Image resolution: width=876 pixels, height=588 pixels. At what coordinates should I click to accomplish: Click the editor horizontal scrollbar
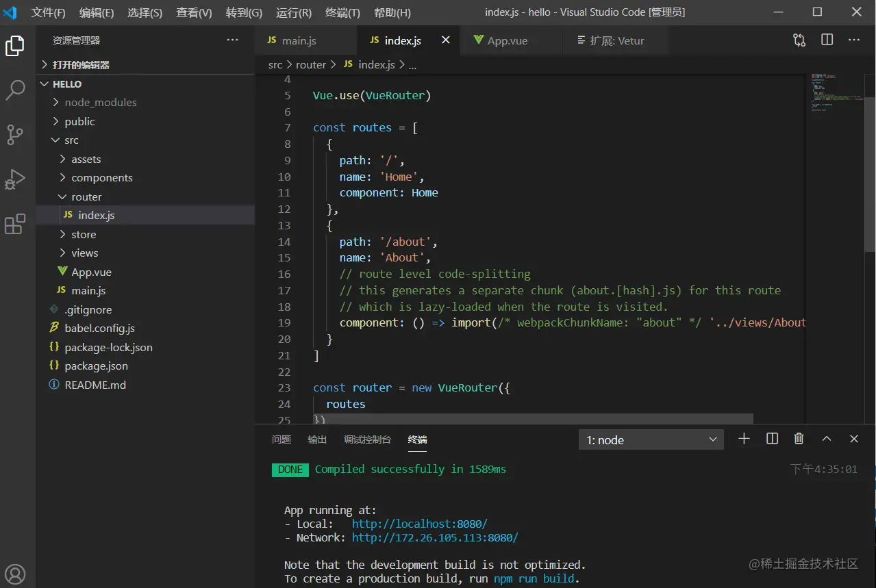click(x=534, y=418)
